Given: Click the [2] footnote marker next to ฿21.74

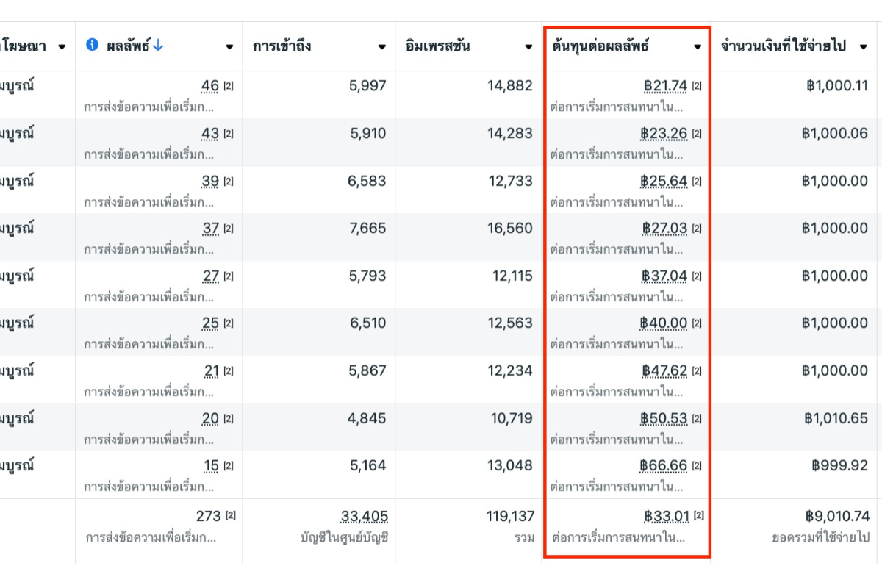Looking at the screenshot, I should [x=697, y=87].
